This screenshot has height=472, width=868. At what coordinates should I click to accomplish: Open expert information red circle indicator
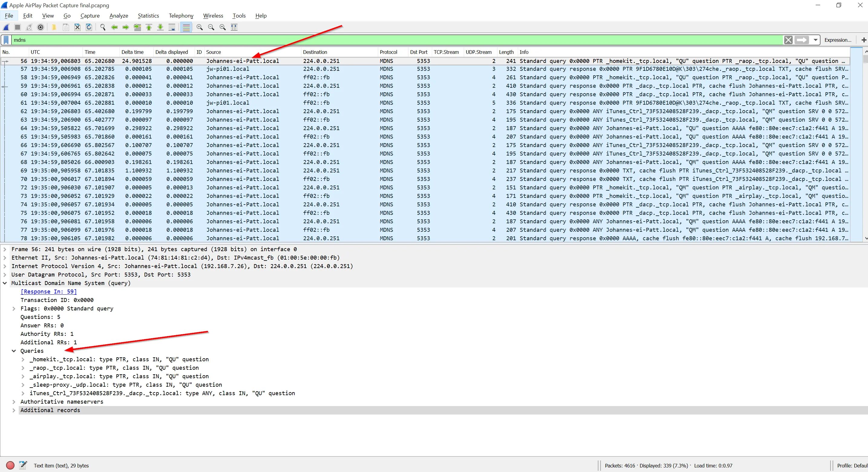(11, 465)
